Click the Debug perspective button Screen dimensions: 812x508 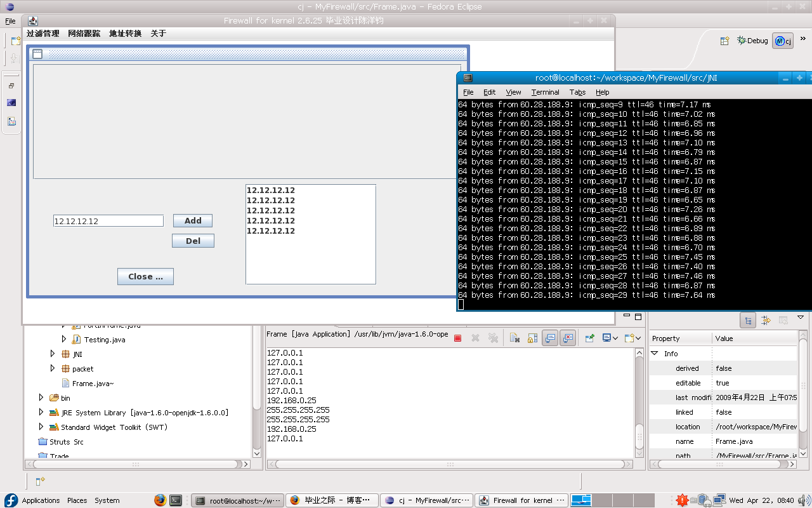pyautogui.click(x=752, y=41)
